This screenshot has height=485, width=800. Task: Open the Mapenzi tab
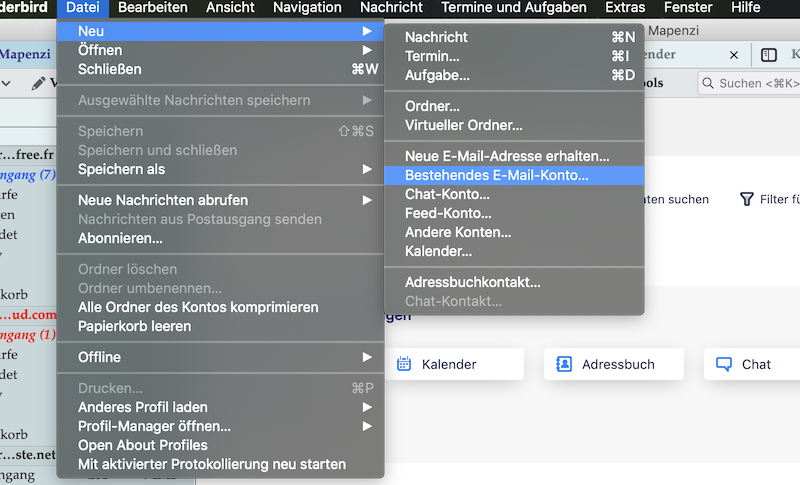(x=26, y=54)
